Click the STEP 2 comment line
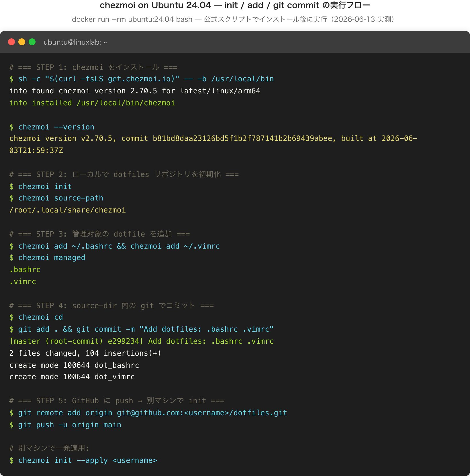This screenshot has width=470, height=476. click(124, 174)
